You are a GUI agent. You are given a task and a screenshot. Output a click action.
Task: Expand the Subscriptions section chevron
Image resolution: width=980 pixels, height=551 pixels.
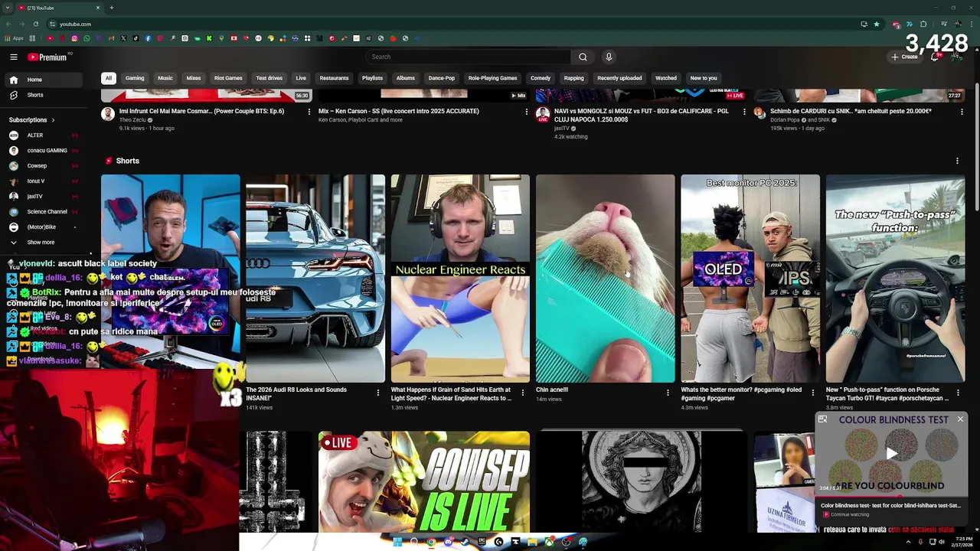click(53, 120)
